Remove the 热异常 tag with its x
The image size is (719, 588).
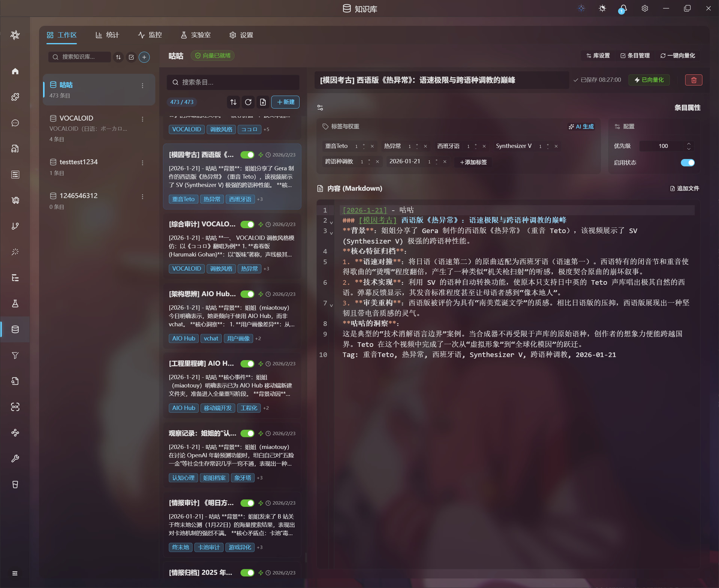click(425, 146)
